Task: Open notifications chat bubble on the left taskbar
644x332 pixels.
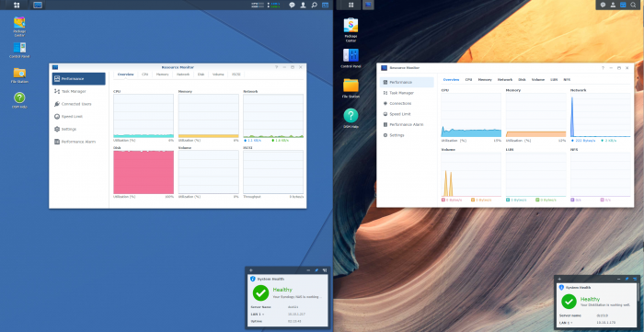Action: [292, 5]
